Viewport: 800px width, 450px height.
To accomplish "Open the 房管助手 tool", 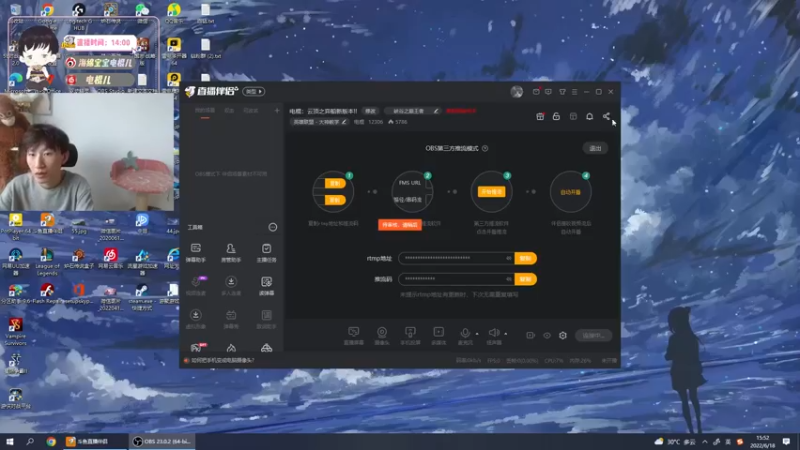I will pyautogui.click(x=231, y=253).
